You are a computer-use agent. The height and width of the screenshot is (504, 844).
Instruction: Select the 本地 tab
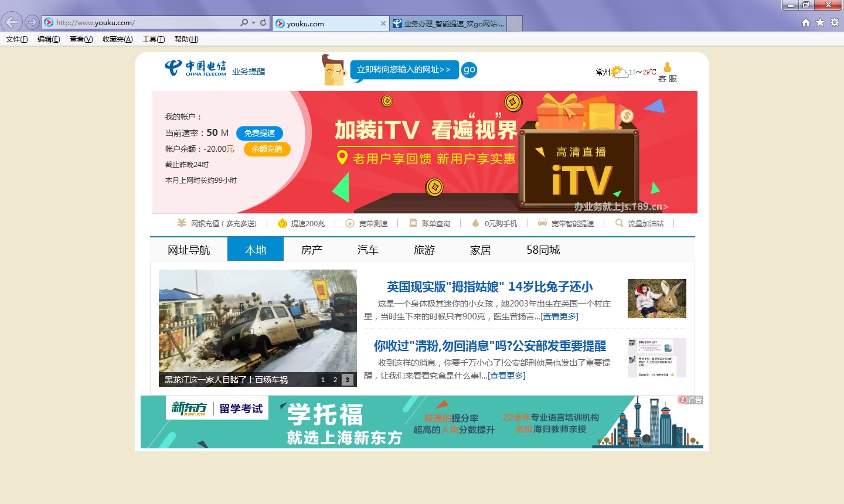tap(256, 250)
